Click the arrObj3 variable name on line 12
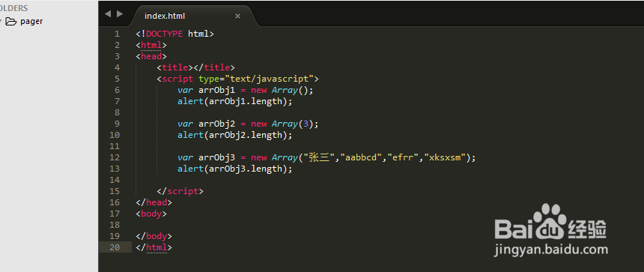Image resolution: width=644 pixels, height=272 pixels. 216,157
